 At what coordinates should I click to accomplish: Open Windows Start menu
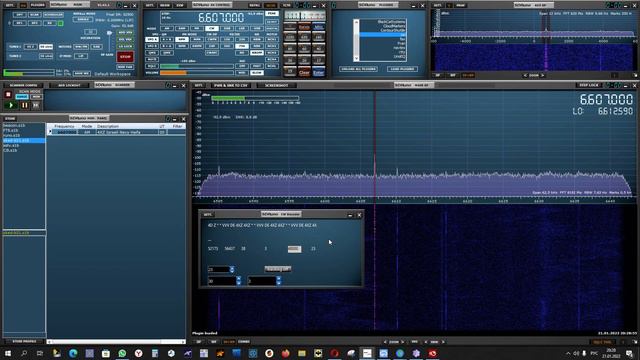[x=7, y=353]
